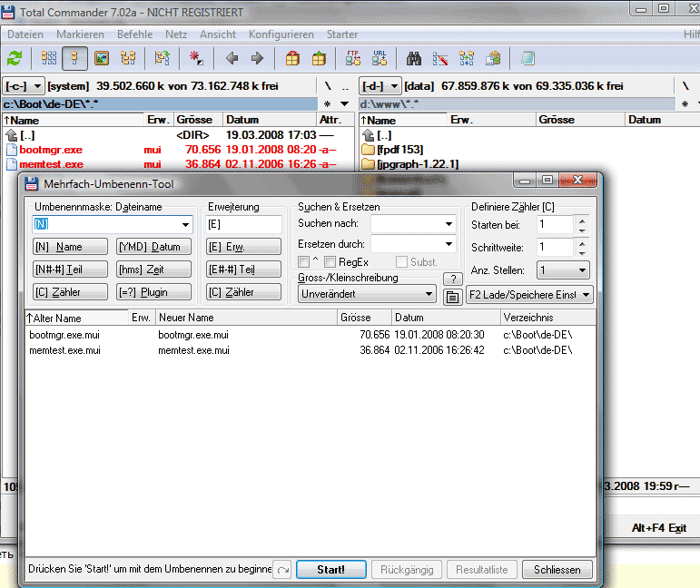Viewport: 700px width, 588px height.
Task: Click the Erweiterung [E] input field
Action: [x=243, y=224]
